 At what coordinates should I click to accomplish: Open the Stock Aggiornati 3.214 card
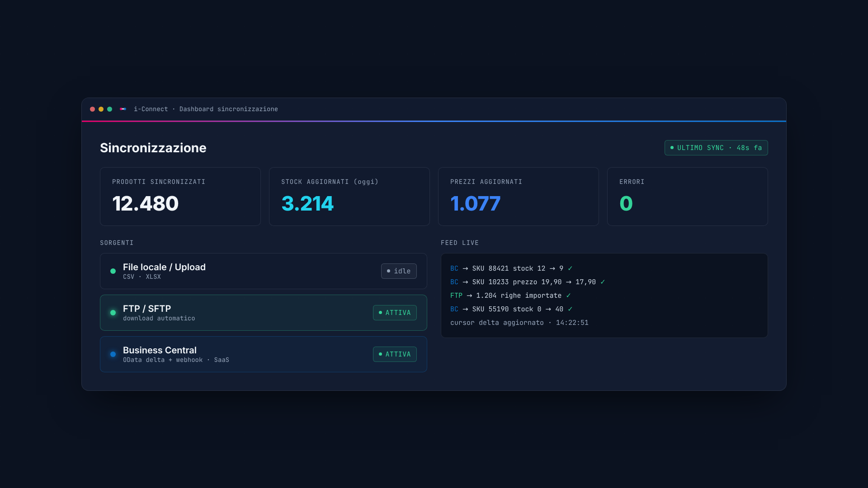[349, 197]
